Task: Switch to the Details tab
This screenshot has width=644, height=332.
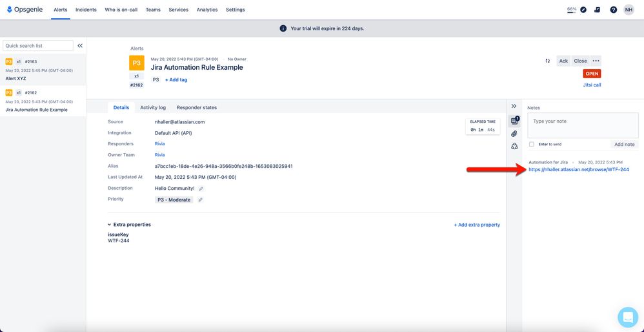Action: click(x=121, y=107)
